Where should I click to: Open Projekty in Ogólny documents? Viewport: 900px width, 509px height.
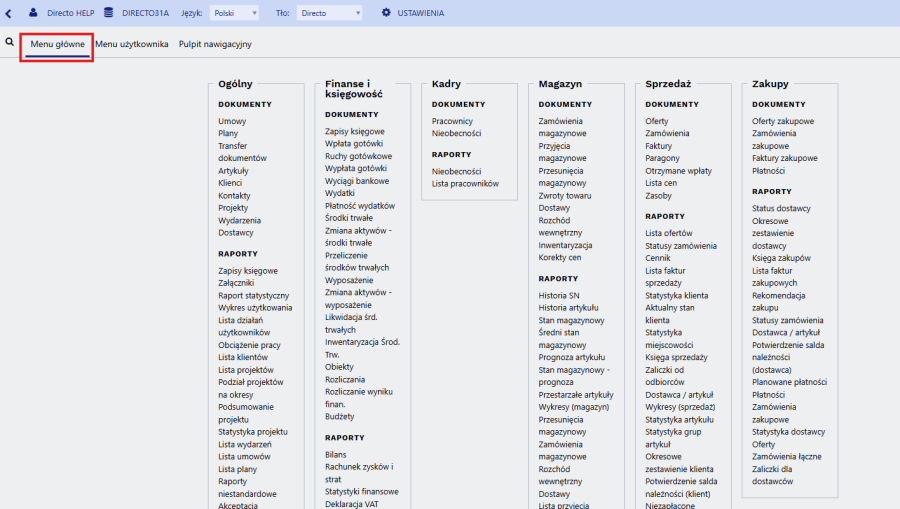(x=233, y=208)
